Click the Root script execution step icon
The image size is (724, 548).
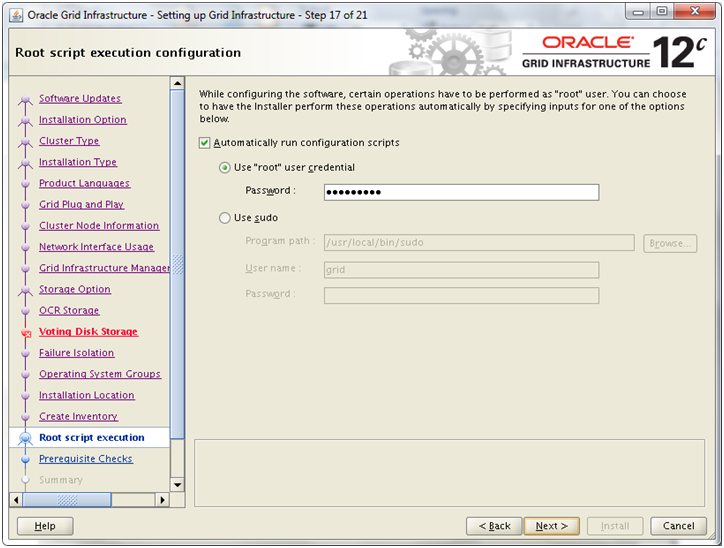[25, 438]
